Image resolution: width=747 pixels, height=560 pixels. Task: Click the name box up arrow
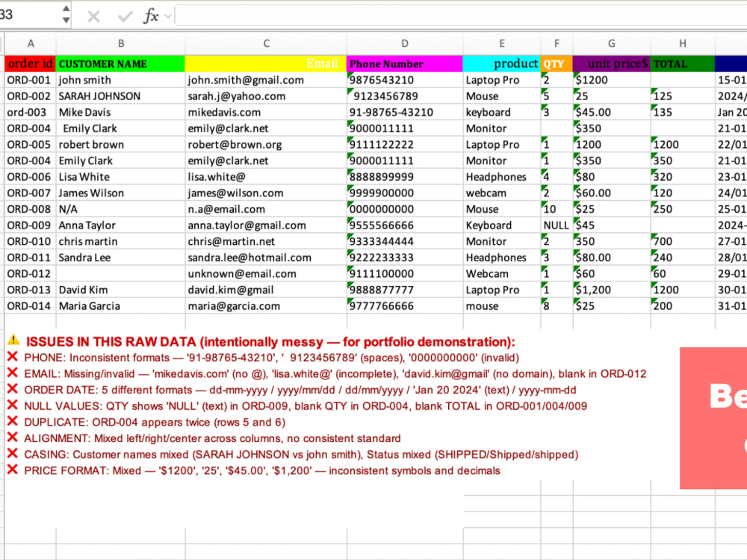[66, 8]
